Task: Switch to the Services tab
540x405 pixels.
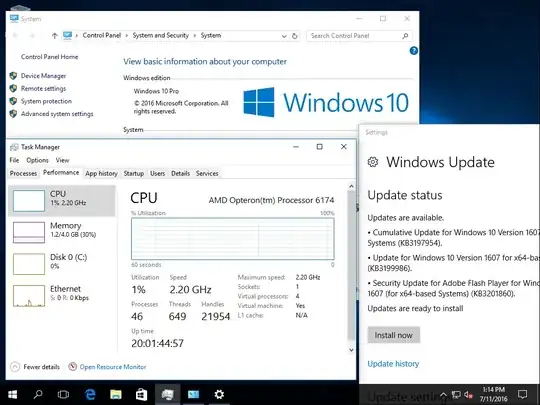Action: click(x=207, y=173)
